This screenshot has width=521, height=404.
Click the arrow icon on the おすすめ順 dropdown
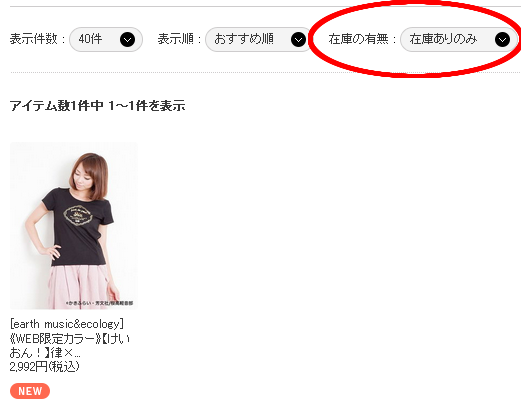[x=298, y=40]
